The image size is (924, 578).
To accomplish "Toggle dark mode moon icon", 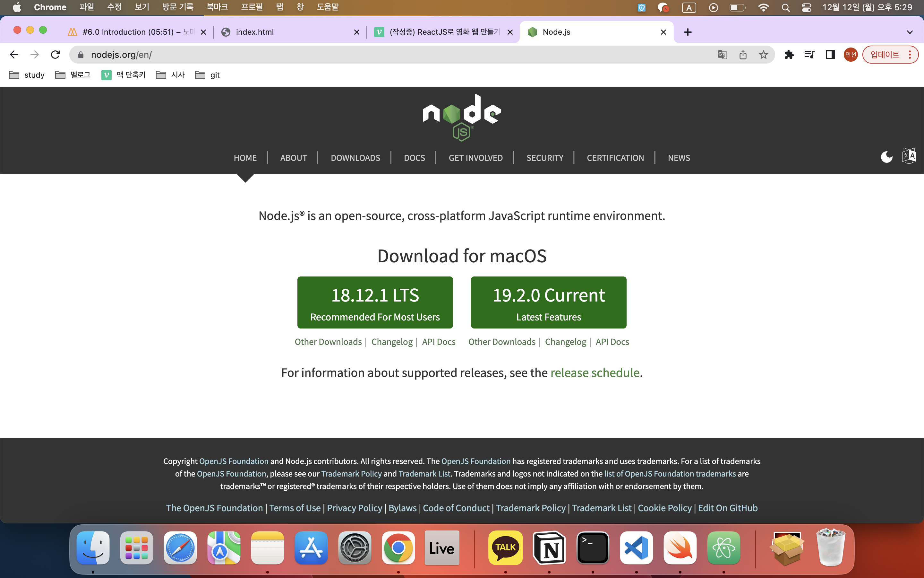I will click(886, 157).
